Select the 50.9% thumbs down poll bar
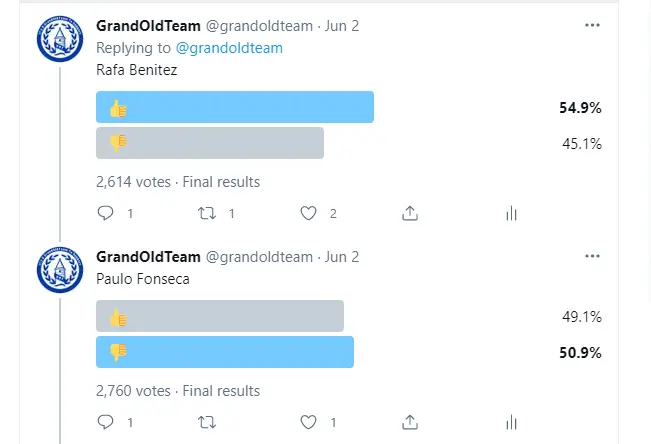Viewport: 651px width, 444px height. [x=224, y=352]
